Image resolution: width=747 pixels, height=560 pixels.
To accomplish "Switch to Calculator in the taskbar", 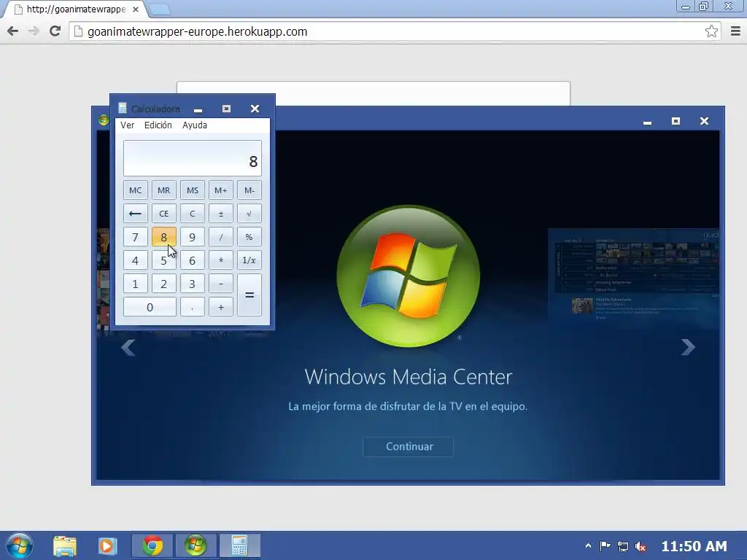I will (239, 545).
